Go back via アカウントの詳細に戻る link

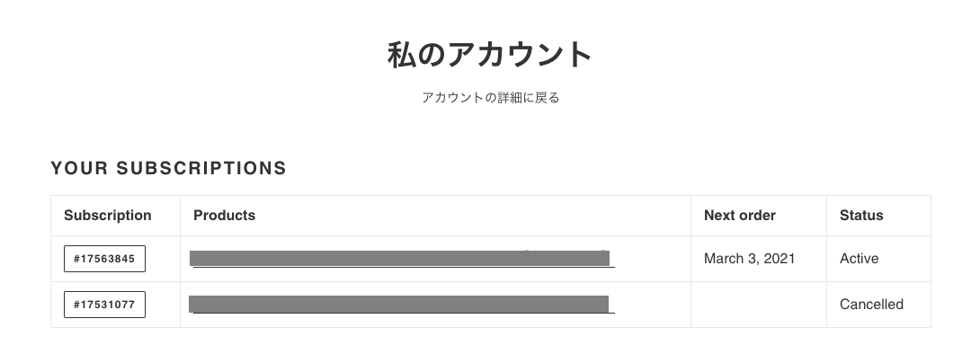point(491,97)
